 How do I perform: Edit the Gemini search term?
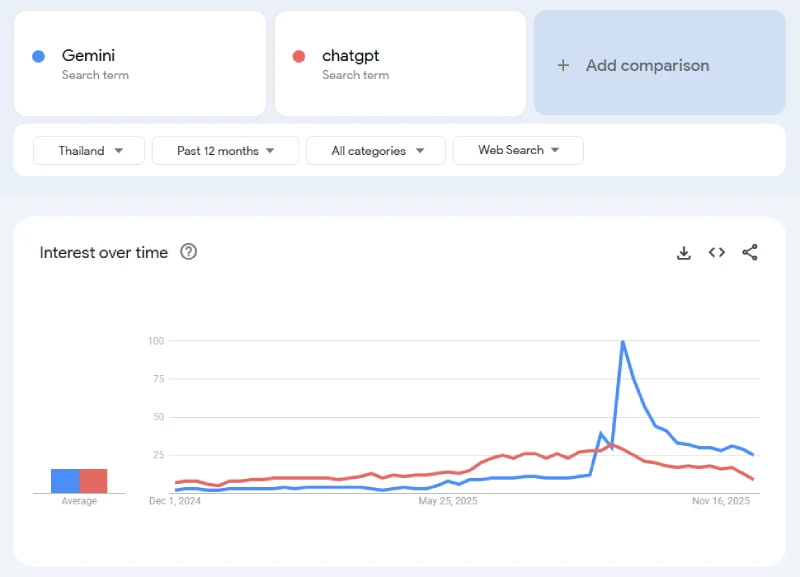pos(88,56)
